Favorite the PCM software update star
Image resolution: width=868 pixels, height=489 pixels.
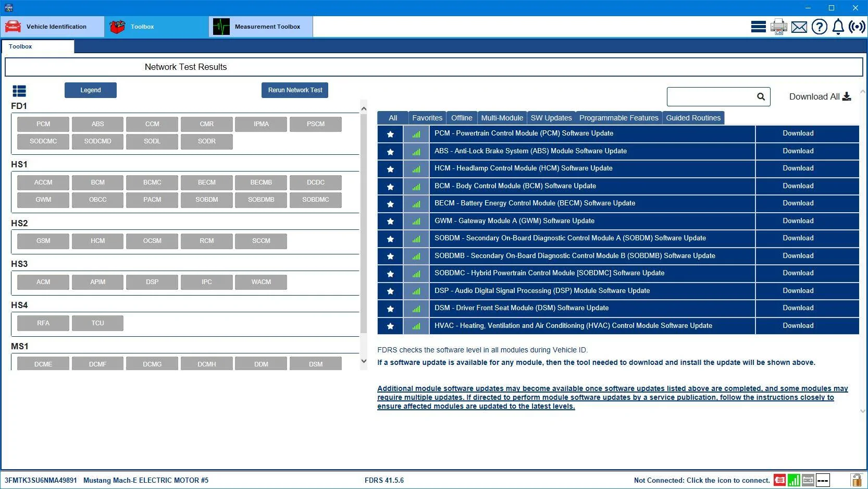tap(390, 134)
